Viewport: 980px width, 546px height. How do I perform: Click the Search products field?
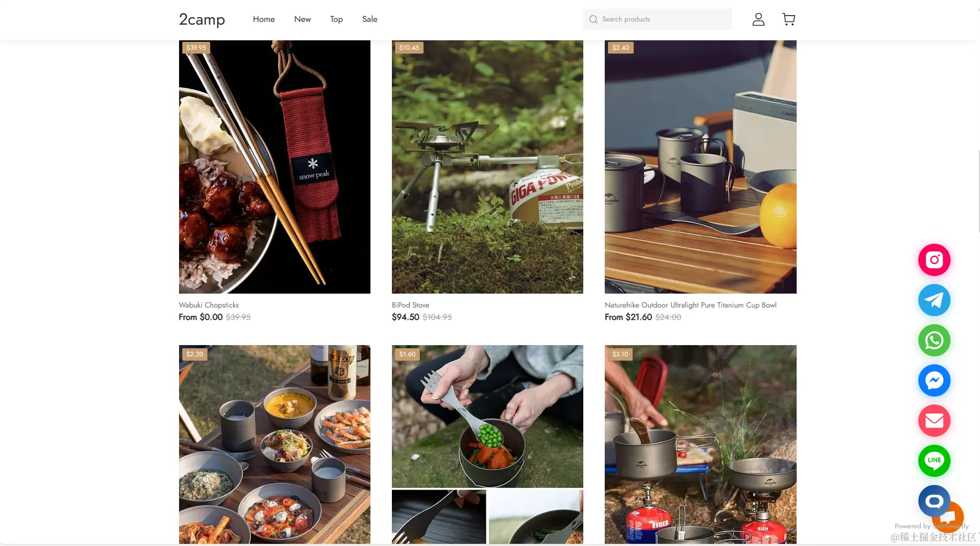pos(658,19)
